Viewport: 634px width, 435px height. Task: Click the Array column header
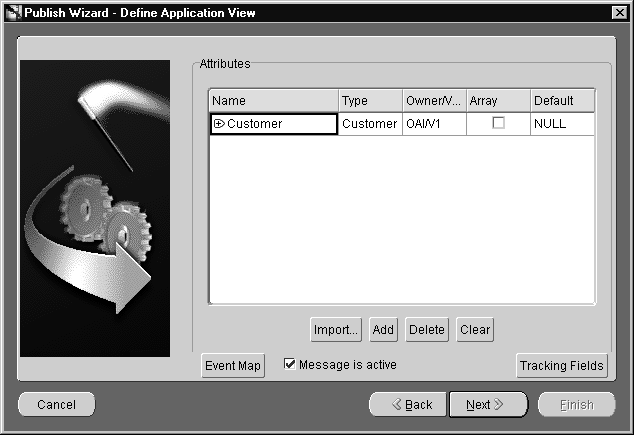pyautogui.click(x=498, y=101)
